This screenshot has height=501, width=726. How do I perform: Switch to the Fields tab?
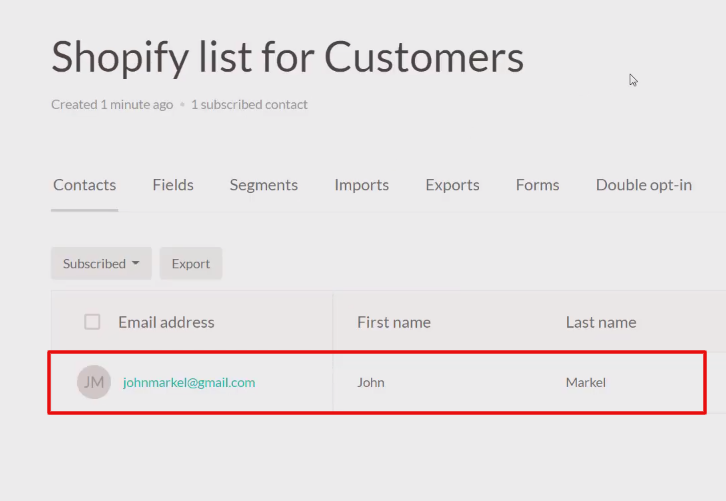(x=173, y=185)
